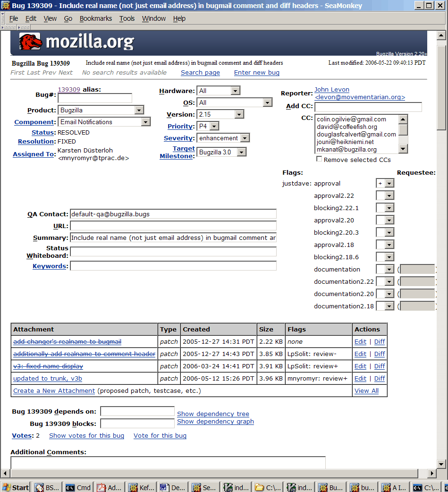Switch to the bu... lowercase taskbar item
Screen dimensions: 448x492
coord(363,487)
